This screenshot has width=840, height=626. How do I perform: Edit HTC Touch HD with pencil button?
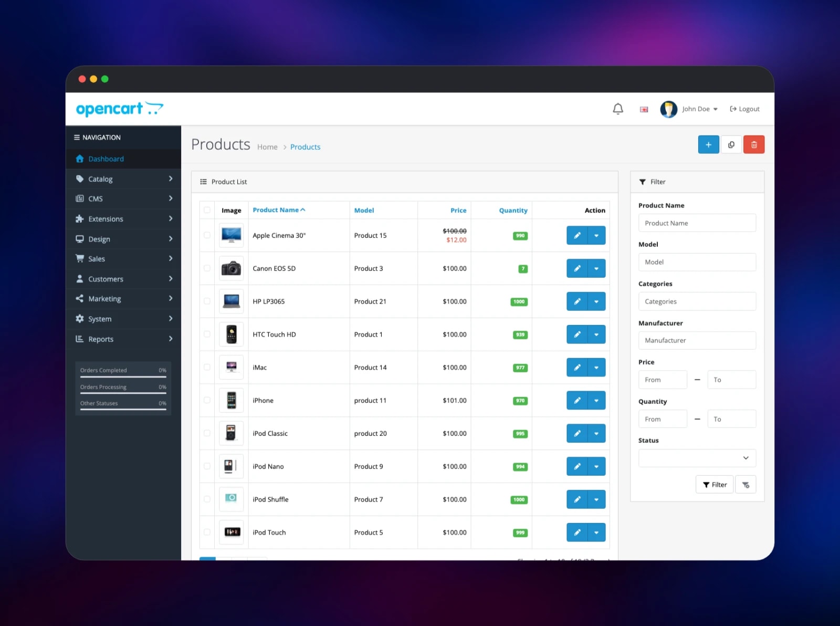pyautogui.click(x=577, y=335)
